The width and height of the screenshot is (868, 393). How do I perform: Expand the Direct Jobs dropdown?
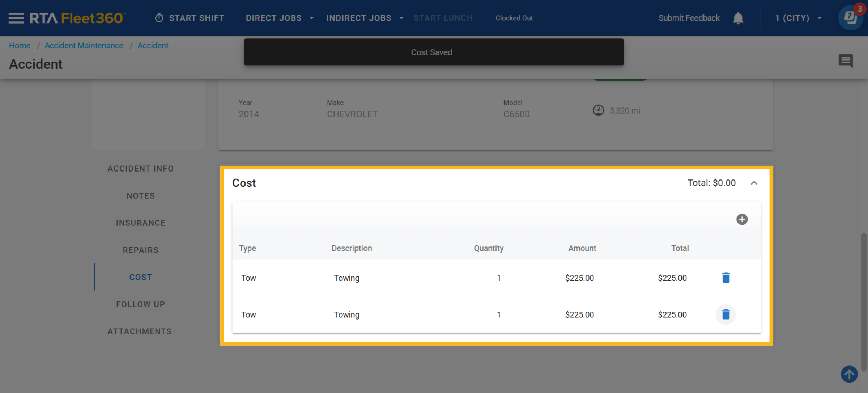tap(280, 18)
